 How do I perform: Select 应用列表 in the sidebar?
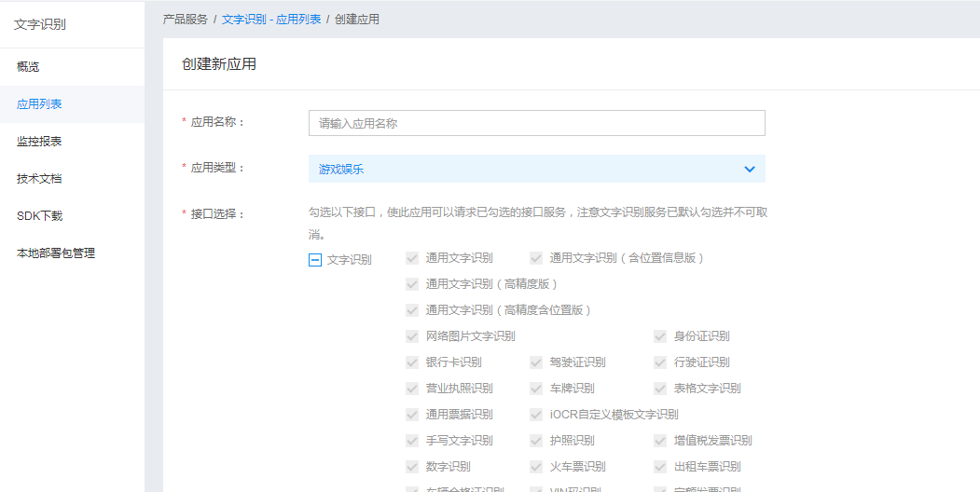pos(72,104)
